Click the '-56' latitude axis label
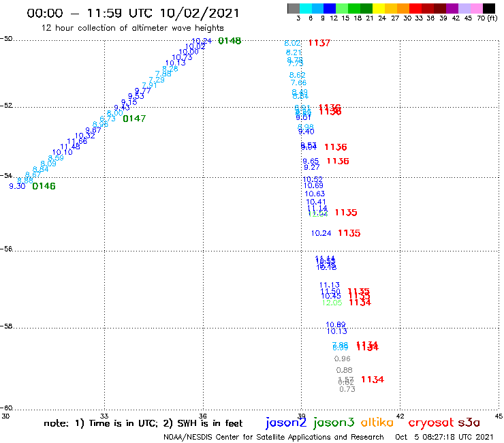This screenshot has height=443, width=504. pyautogui.click(x=6, y=249)
